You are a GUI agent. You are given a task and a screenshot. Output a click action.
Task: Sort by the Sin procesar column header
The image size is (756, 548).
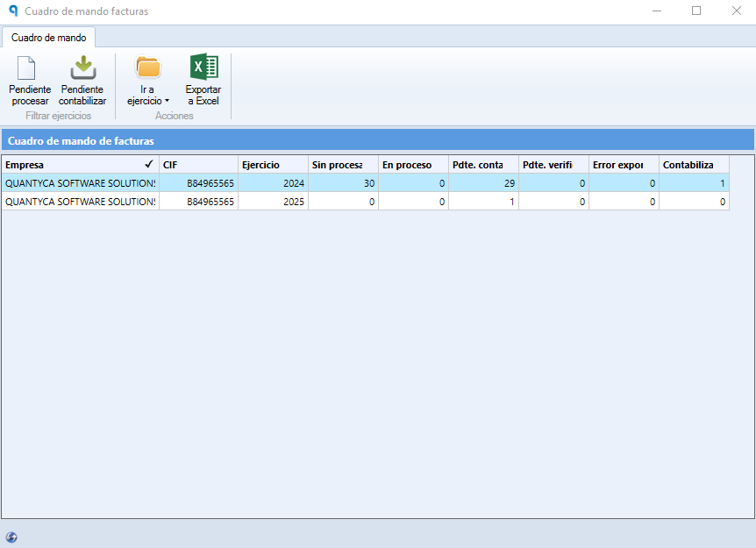coord(343,165)
